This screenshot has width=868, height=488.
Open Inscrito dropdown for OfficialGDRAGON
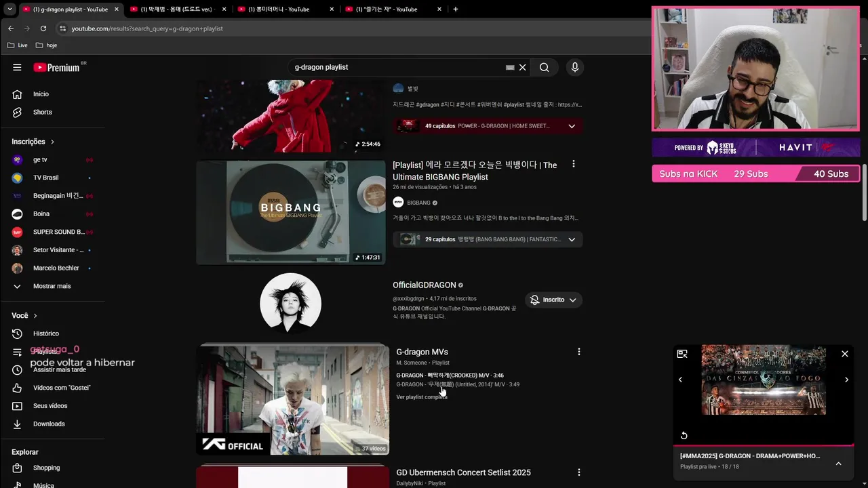point(553,300)
